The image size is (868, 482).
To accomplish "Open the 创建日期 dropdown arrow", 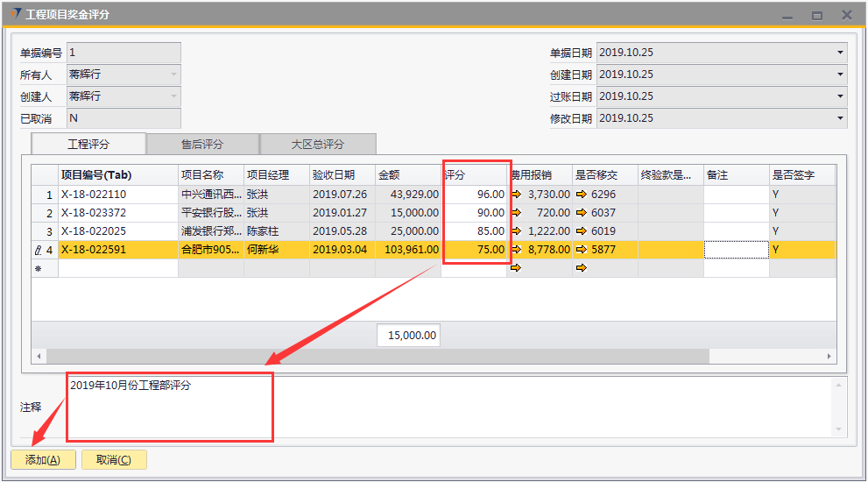I will pos(840,74).
